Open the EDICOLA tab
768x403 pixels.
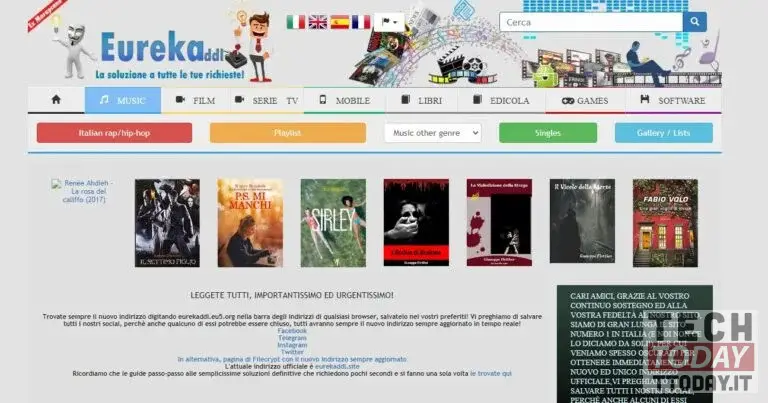[x=502, y=100]
